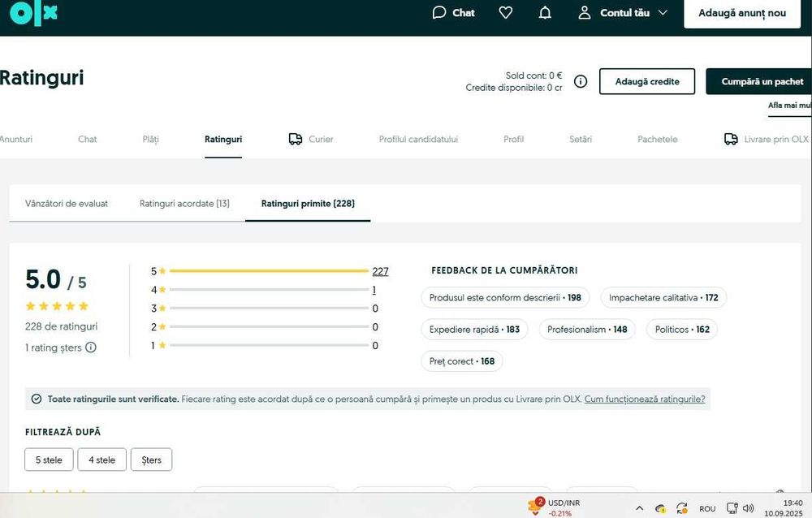The width and height of the screenshot is (812, 518).
Task: Open notifications bell icon
Action: (545, 13)
